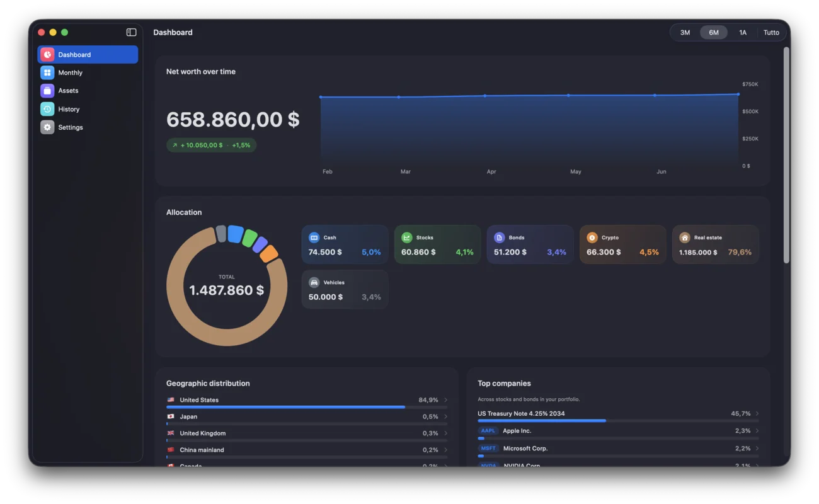Click the United States progress bar

[307, 407]
